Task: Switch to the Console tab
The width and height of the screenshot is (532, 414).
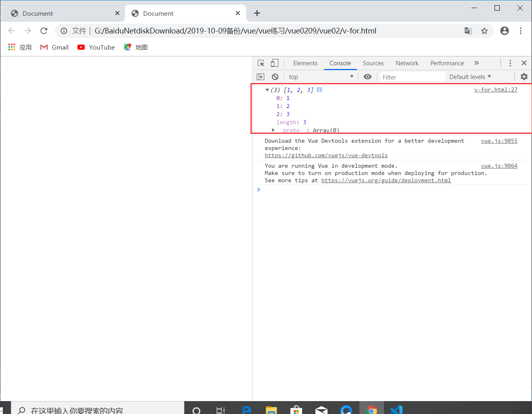Action: click(340, 63)
